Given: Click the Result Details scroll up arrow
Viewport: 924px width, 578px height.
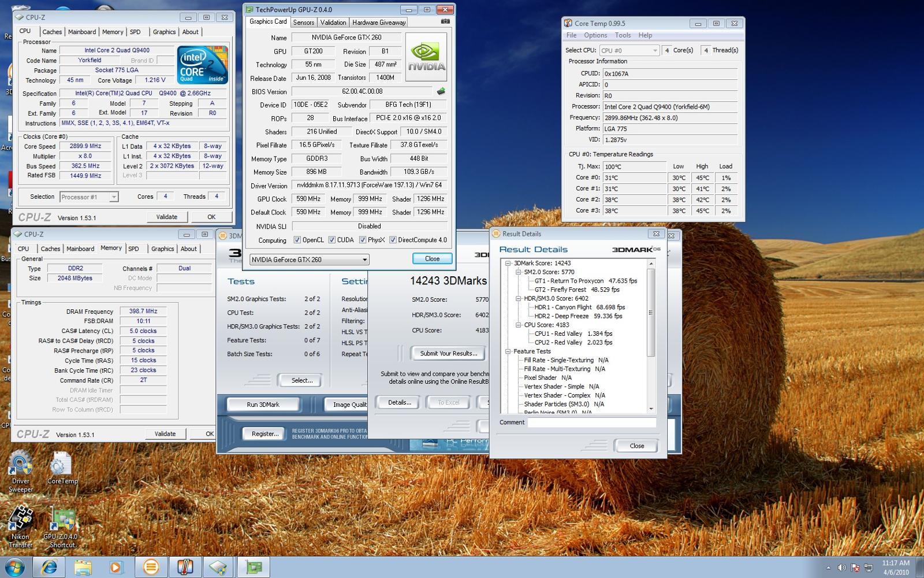Looking at the screenshot, I should point(651,264).
